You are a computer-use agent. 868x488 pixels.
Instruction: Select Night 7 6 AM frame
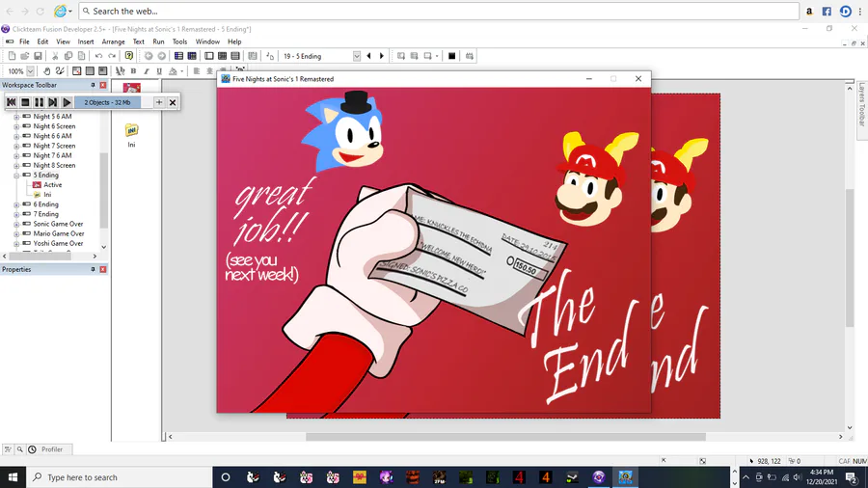click(52, 155)
